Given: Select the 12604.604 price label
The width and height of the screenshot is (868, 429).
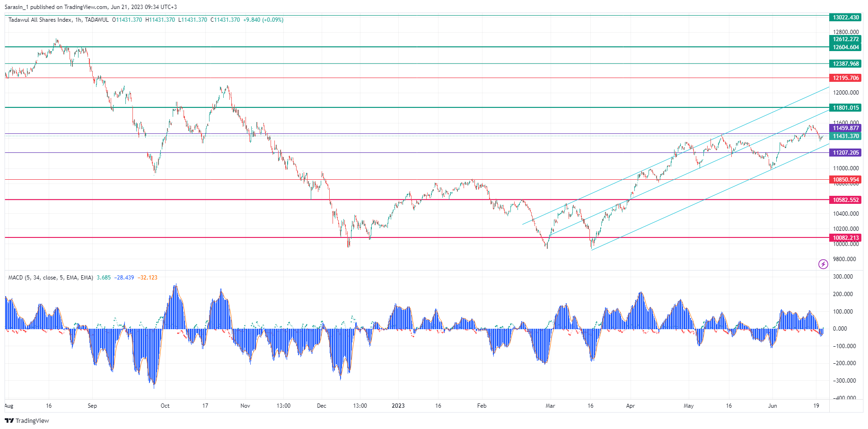Looking at the screenshot, I should (x=846, y=47).
